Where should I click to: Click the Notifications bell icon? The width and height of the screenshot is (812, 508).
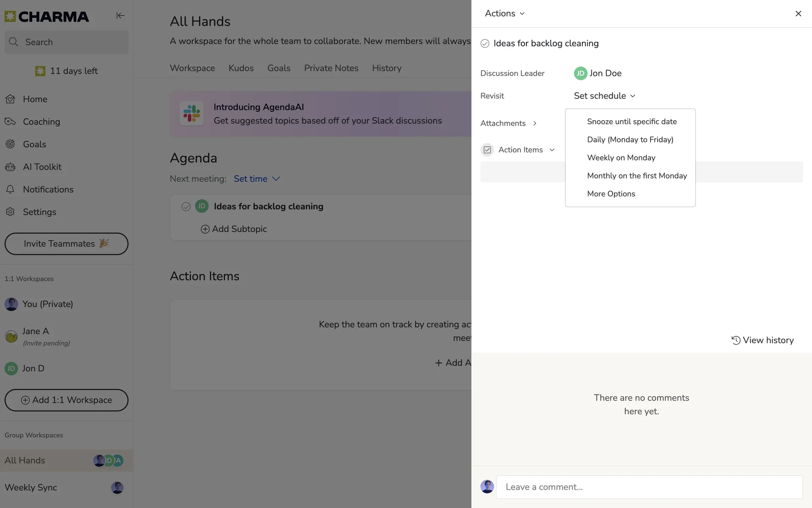pyautogui.click(x=10, y=189)
